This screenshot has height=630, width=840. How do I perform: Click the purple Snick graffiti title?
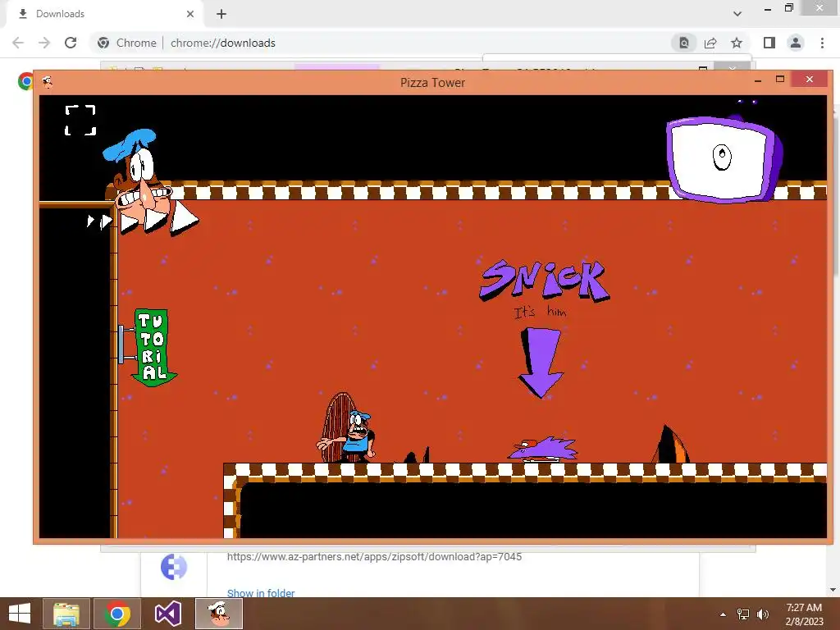point(544,281)
